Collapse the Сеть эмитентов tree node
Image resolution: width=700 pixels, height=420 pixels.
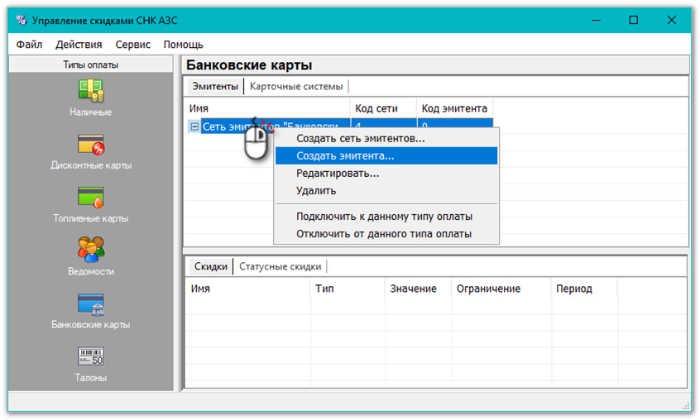coord(194,127)
